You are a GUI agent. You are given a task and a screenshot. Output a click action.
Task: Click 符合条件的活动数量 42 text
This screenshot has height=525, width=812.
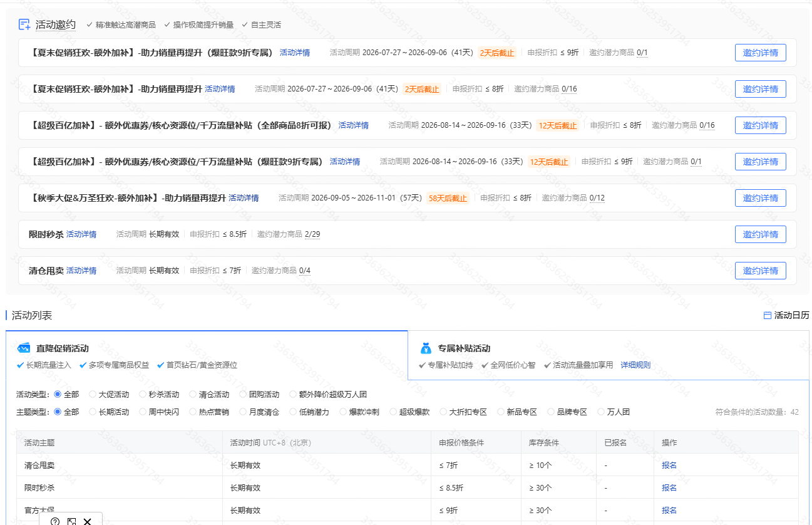(757, 412)
